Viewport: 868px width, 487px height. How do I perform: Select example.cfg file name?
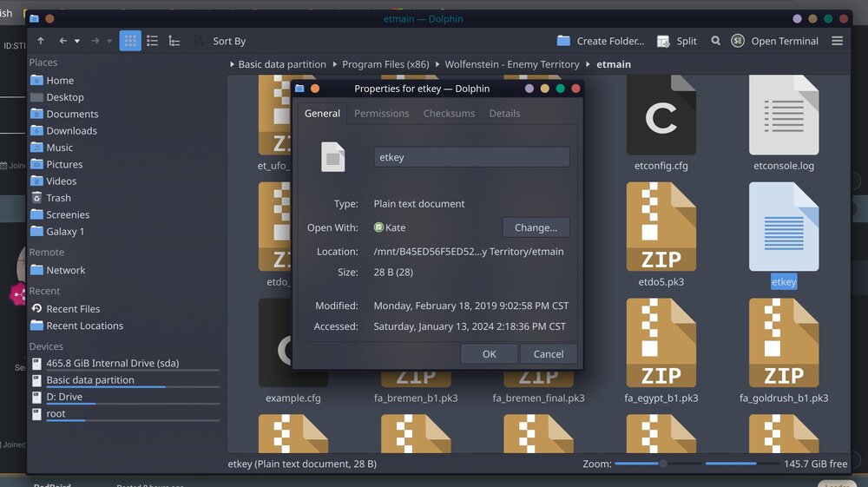pyautogui.click(x=293, y=398)
